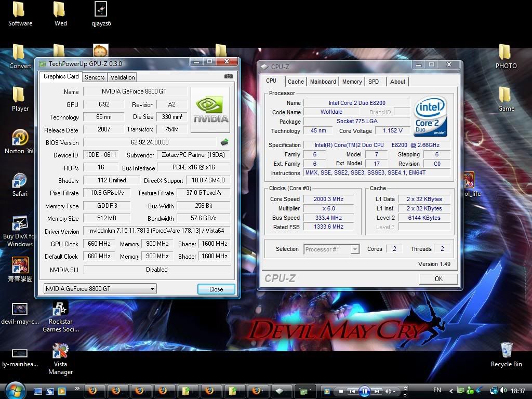Click the tray speaker volume icon
This screenshot has height=399, width=532.
tap(504, 391)
